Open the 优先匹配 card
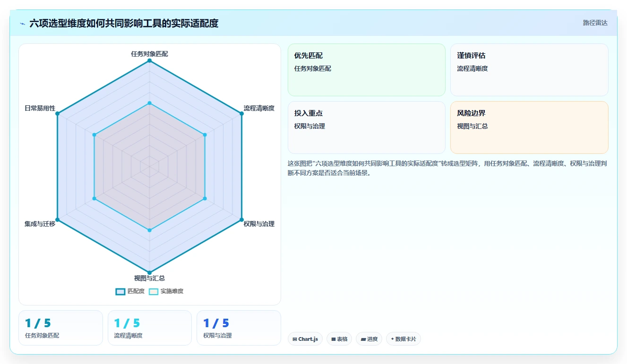The height and width of the screenshot is (364, 627). click(x=367, y=70)
